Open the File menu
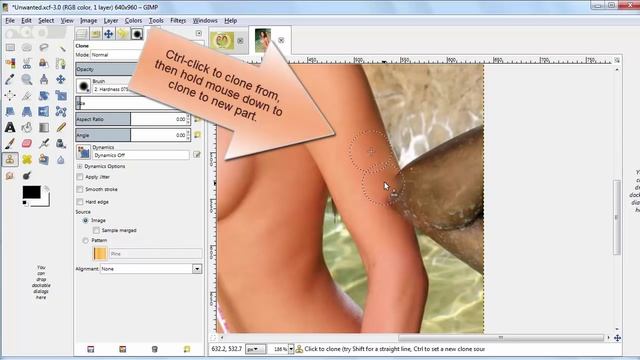Viewport: 640px width, 360px height. (10, 20)
